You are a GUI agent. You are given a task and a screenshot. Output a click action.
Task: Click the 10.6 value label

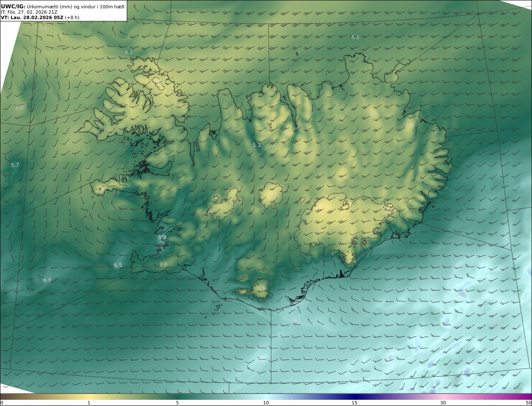390,357
